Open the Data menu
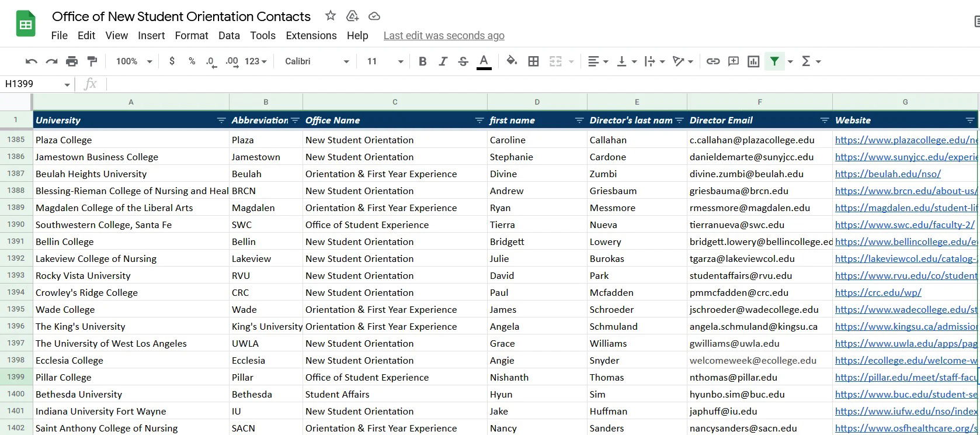980x435 pixels. click(x=229, y=36)
